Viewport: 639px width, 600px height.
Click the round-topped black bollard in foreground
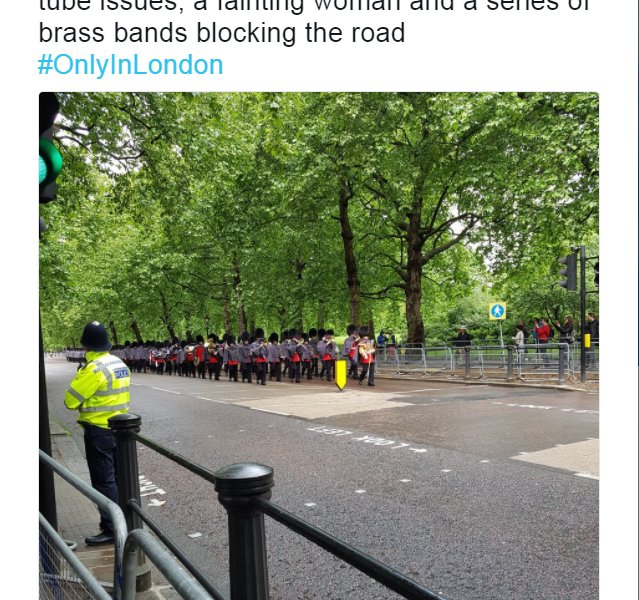(x=245, y=531)
